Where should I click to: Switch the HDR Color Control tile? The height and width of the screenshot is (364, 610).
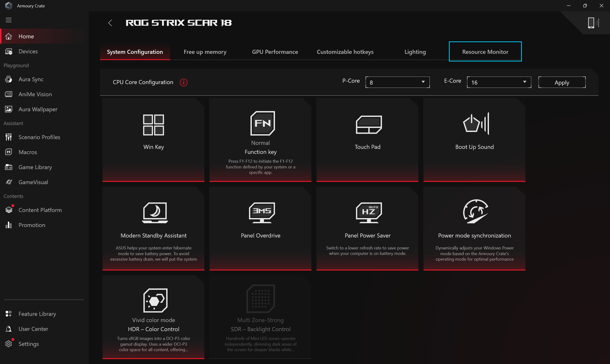[153, 317]
